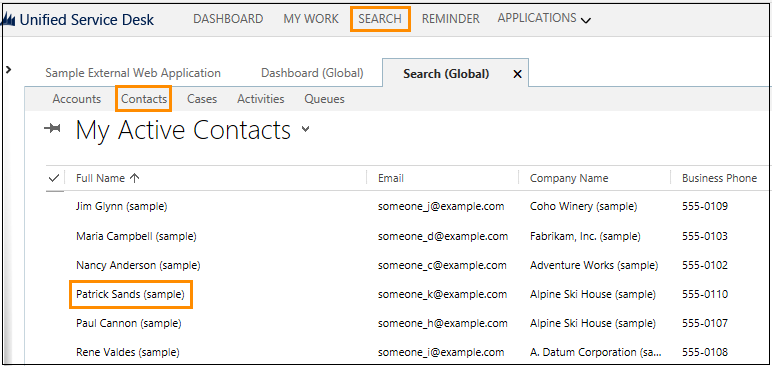Image resolution: width=772 pixels, height=366 pixels.
Task: Select phone number 555-0103
Action: tap(705, 236)
